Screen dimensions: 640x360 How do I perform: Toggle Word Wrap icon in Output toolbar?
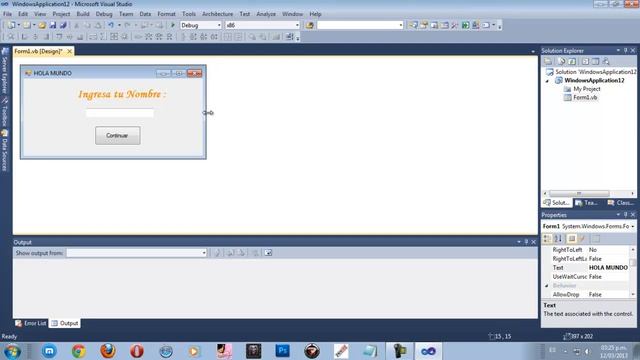(x=268, y=253)
